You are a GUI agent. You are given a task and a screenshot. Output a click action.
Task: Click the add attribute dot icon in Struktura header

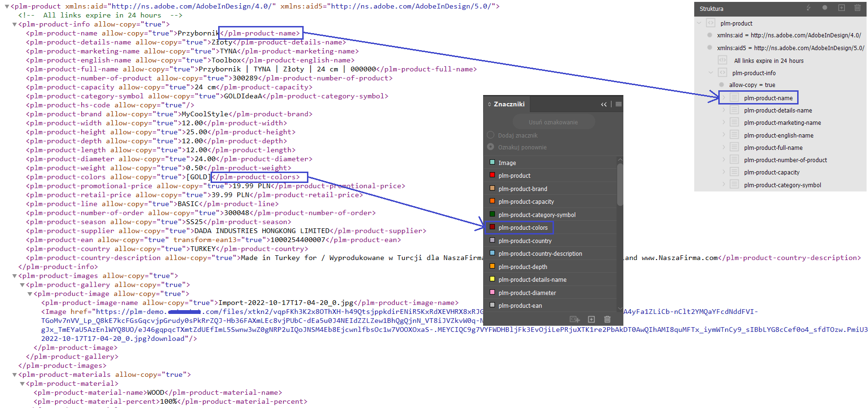pyautogui.click(x=825, y=8)
